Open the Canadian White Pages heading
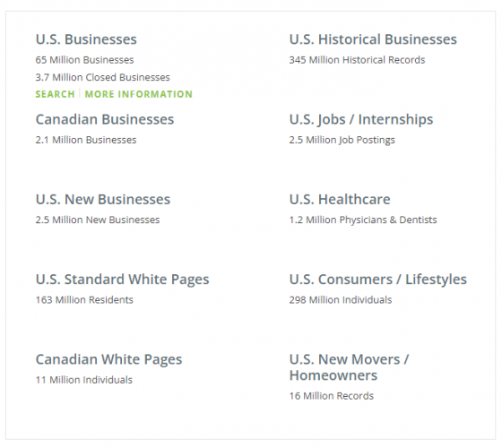 [x=108, y=359]
